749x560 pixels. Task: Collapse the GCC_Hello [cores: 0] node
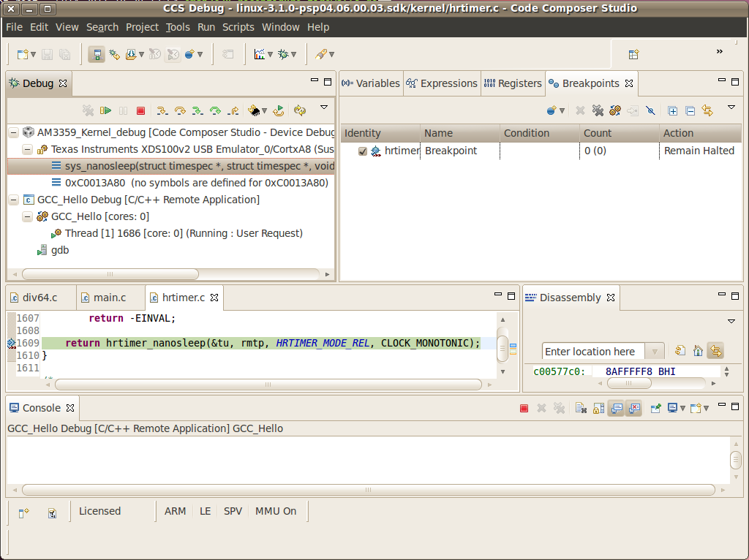point(27,216)
